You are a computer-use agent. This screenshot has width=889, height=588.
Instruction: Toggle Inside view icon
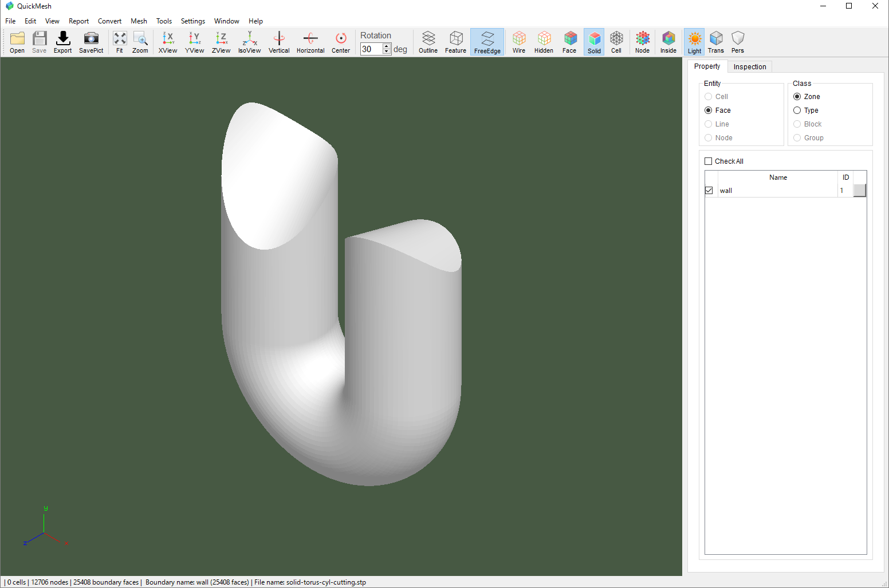click(668, 42)
